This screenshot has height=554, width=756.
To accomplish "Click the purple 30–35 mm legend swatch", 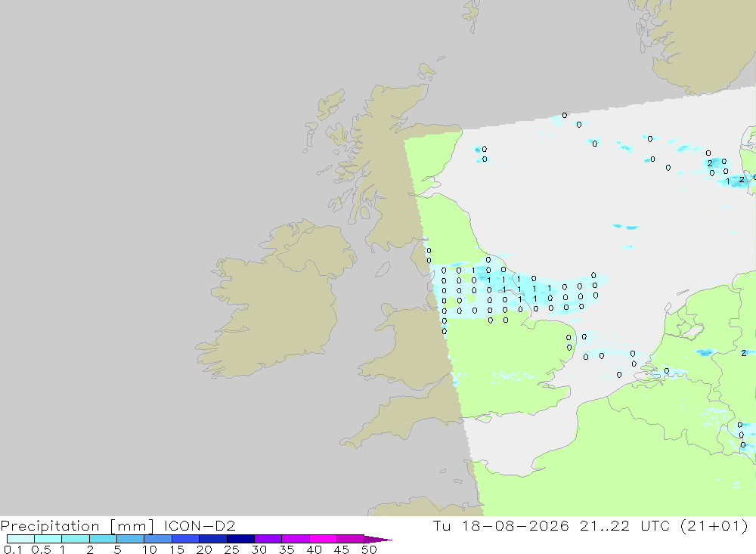I will [268, 539].
